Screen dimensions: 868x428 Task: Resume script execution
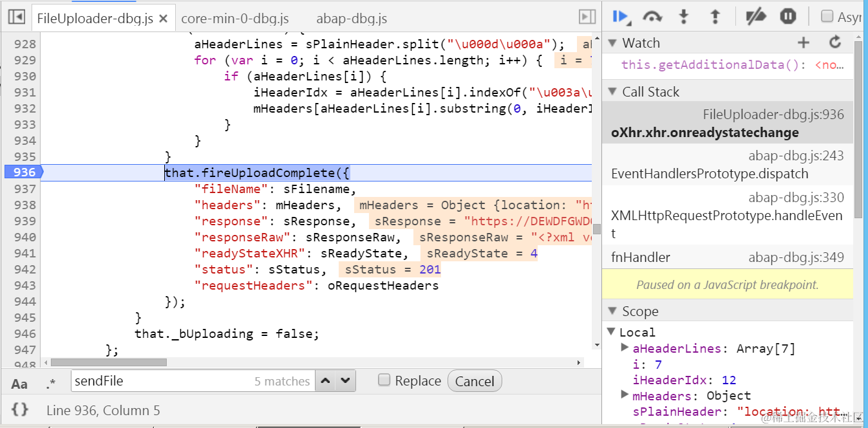pos(621,17)
